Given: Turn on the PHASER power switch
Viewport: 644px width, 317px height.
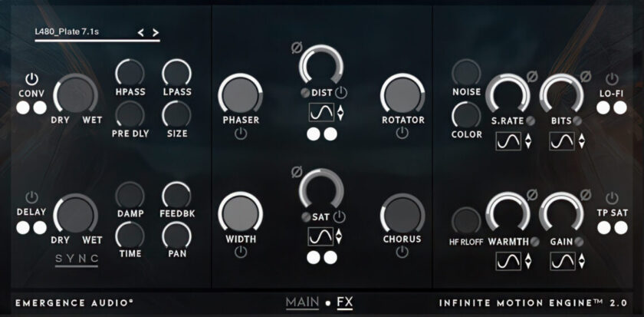Looking at the screenshot, I should click(241, 134).
